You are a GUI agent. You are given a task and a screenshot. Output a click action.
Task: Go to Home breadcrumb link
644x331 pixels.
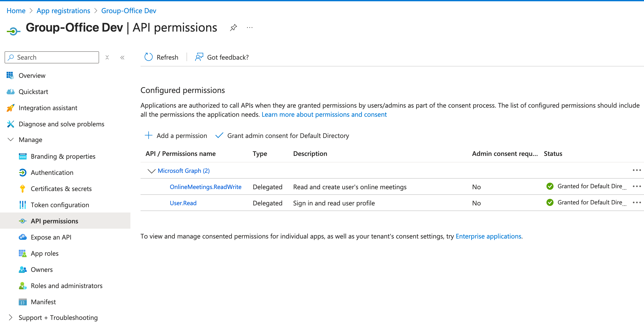16,11
